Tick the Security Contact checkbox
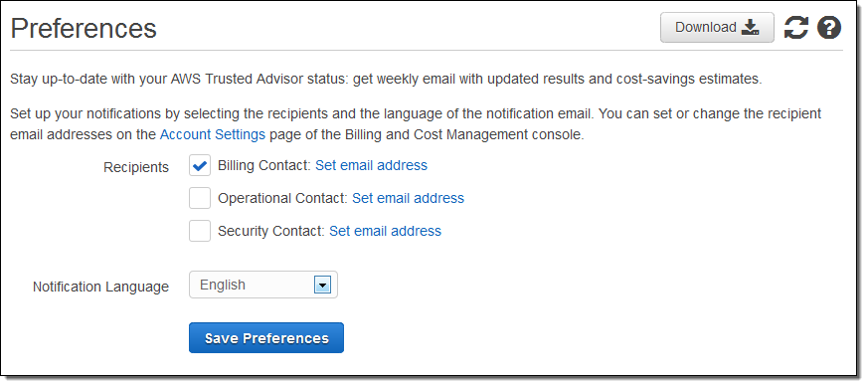The height and width of the screenshot is (387, 868). point(200,231)
